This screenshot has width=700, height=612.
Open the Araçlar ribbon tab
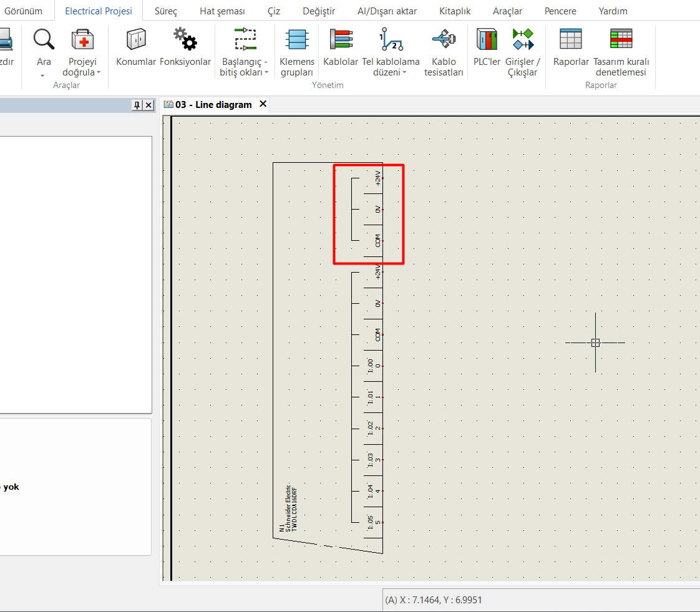[x=508, y=11]
